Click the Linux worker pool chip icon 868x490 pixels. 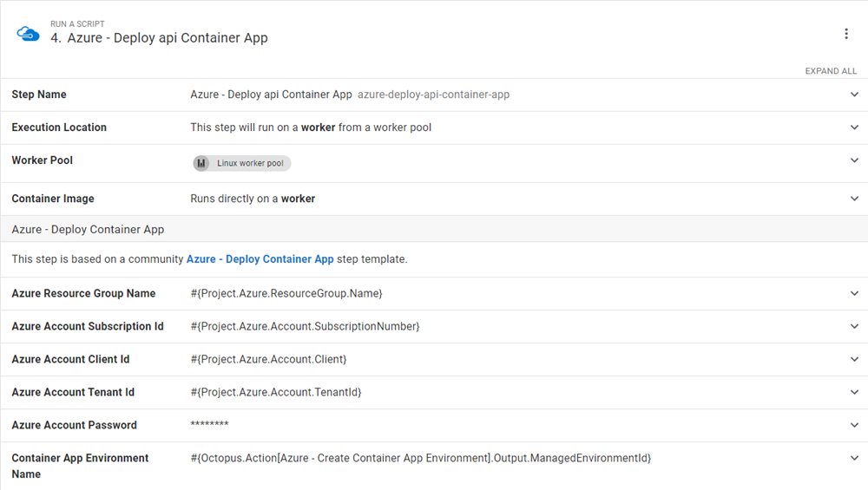click(201, 163)
